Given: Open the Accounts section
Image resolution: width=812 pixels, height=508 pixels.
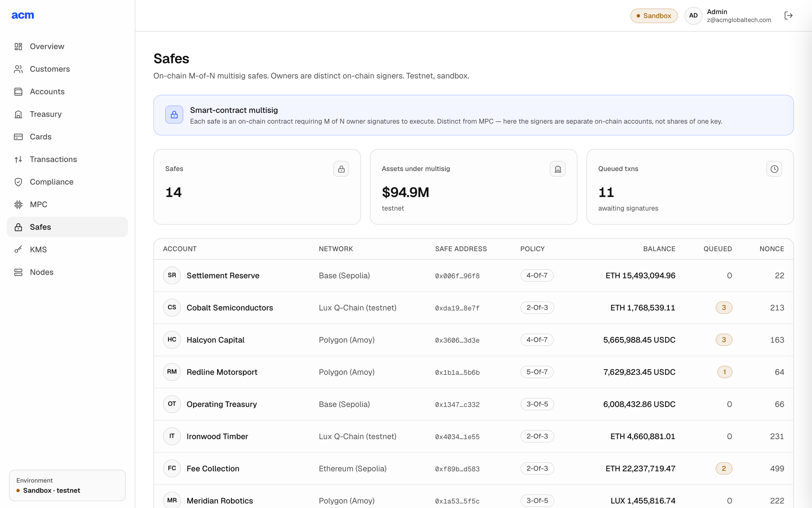Looking at the screenshot, I should coord(67,91).
